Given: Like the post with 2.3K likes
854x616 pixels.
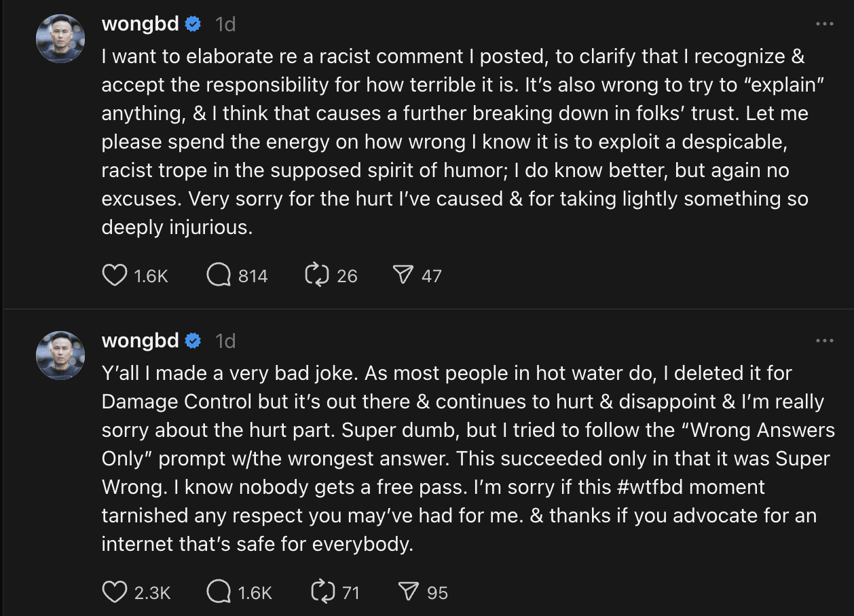Looking at the screenshot, I should click(x=115, y=592).
